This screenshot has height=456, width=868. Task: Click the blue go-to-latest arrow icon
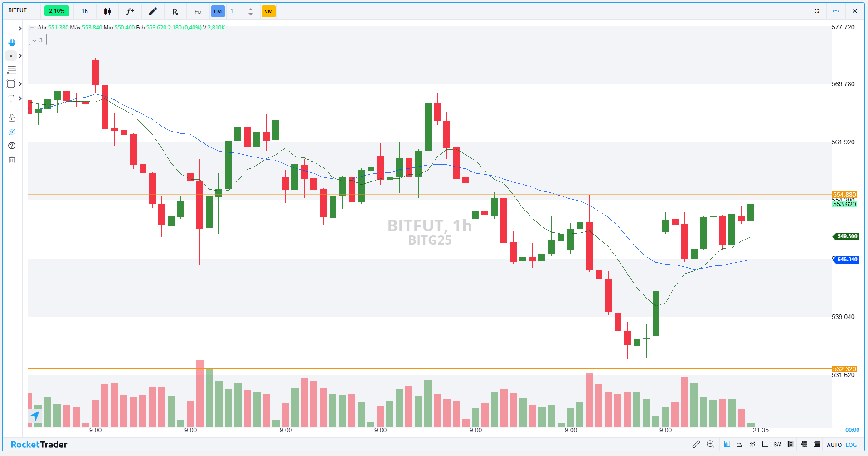[x=35, y=415]
